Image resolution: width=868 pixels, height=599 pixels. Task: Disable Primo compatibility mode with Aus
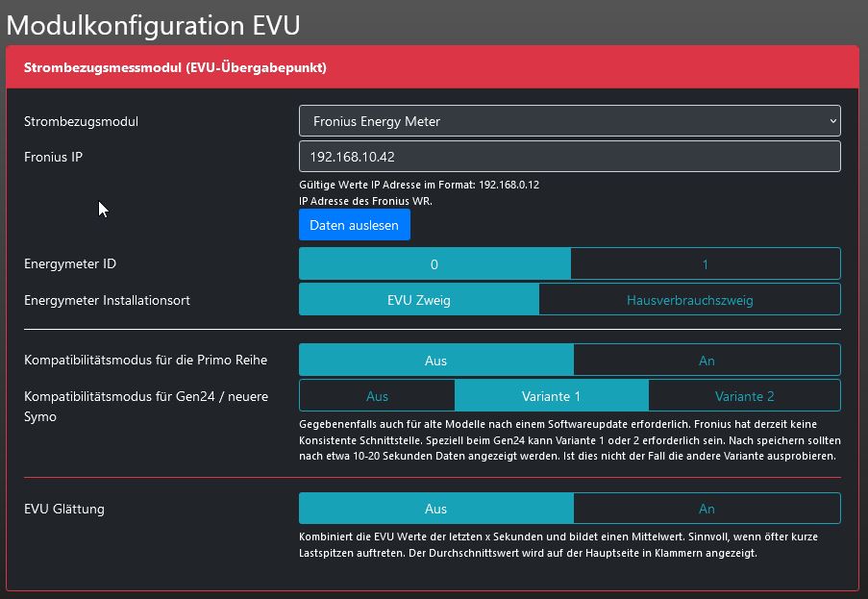436,361
